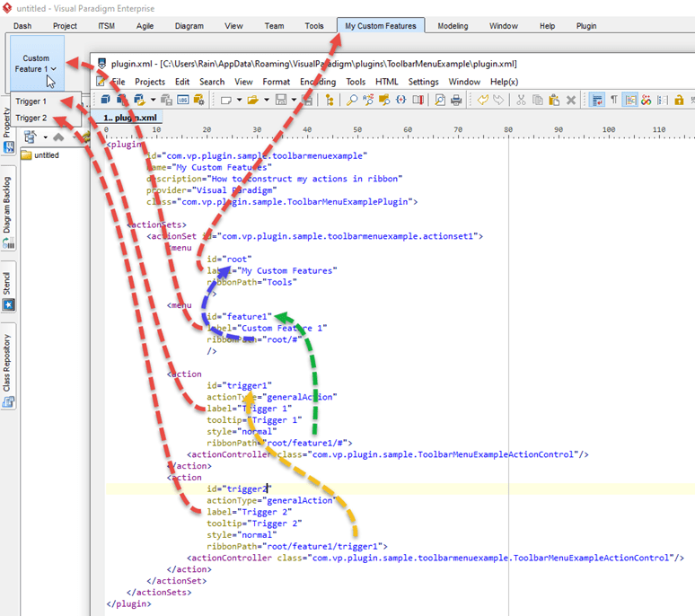Click the find and replace icon
695x616 pixels.
(x=368, y=100)
